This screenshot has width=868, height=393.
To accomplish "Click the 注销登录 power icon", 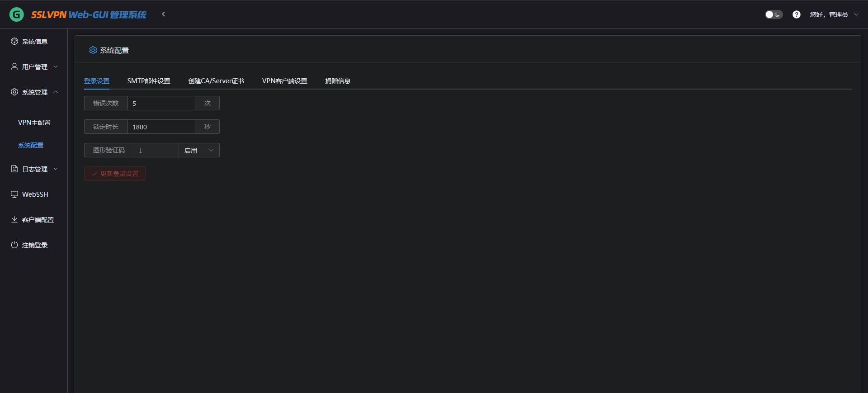I will (x=14, y=245).
